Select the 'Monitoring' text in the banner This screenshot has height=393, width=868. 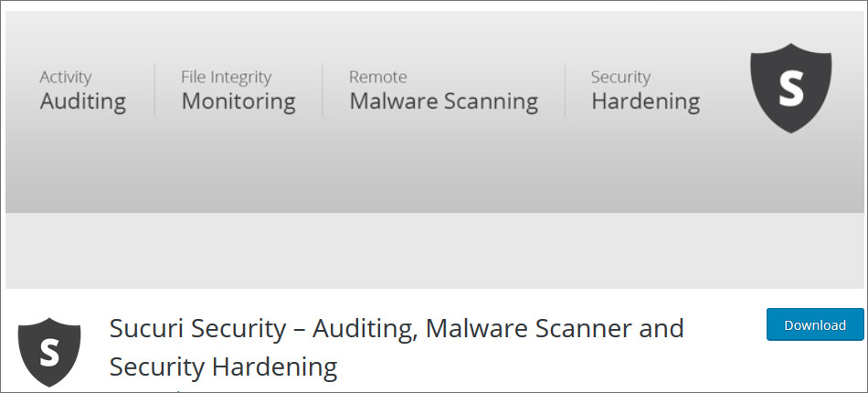pyautogui.click(x=238, y=101)
